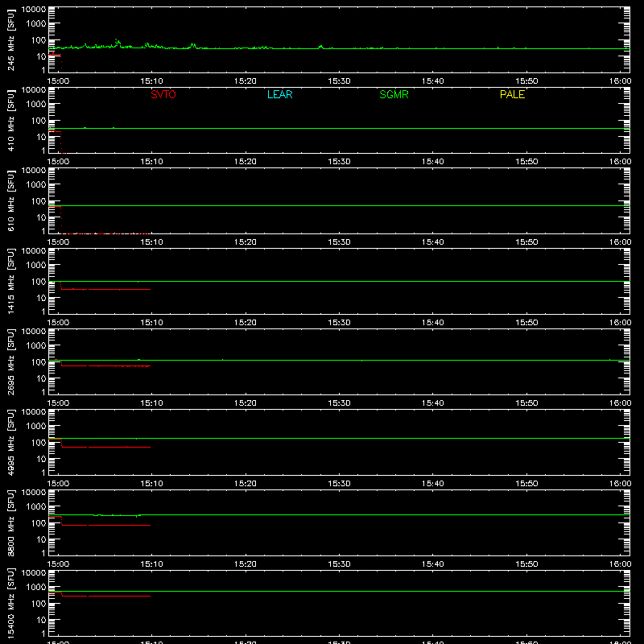Click the 15:10 tick under 610 MHz plot
The height and width of the screenshot is (644, 644).
[x=151, y=242]
